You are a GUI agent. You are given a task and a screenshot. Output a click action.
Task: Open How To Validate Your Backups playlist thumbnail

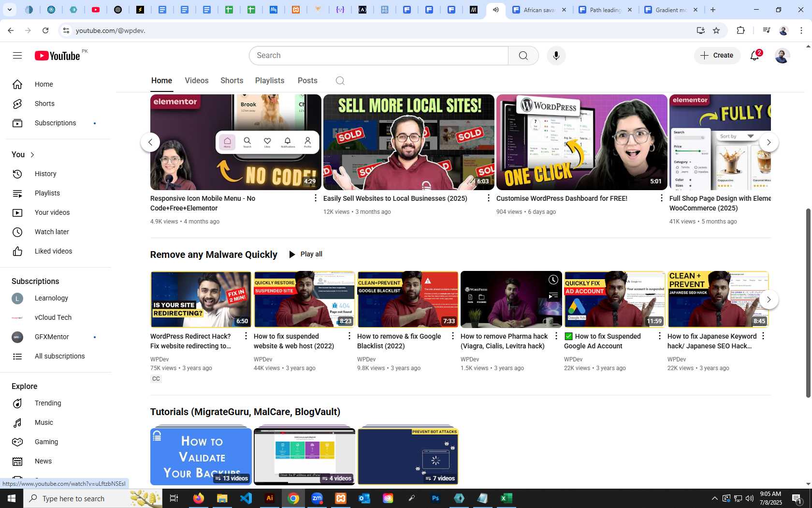pyautogui.click(x=201, y=456)
